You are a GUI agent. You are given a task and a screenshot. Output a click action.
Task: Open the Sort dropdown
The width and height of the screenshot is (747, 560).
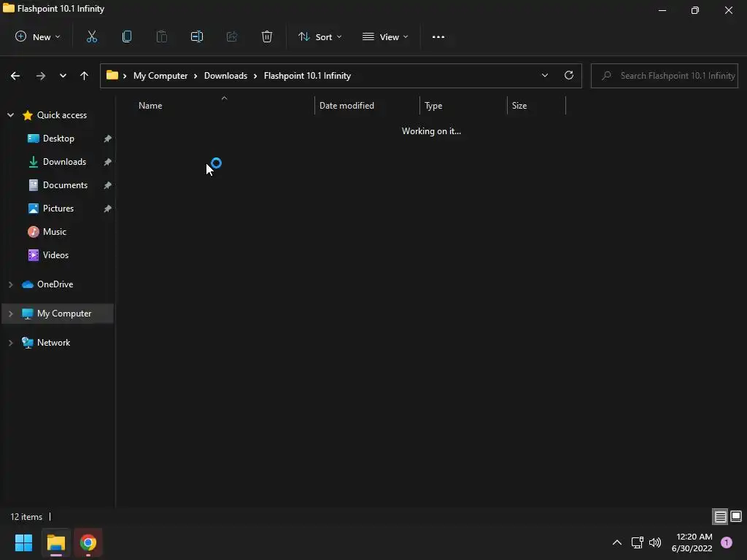pyautogui.click(x=320, y=36)
